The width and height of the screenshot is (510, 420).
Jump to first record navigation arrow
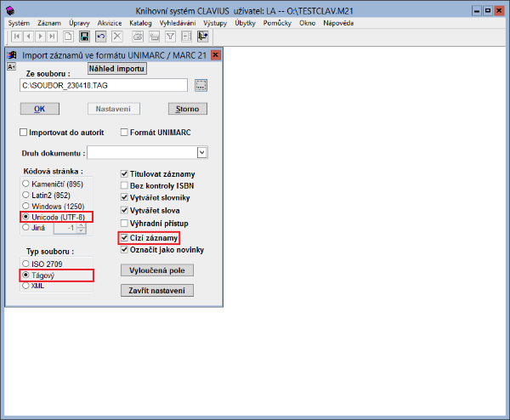(x=14, y=37)
